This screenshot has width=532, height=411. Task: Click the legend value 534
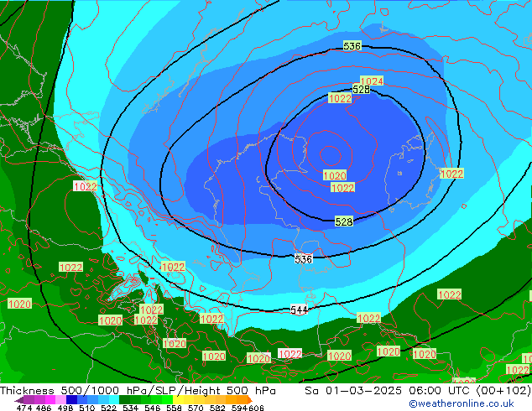click(130, 408)
